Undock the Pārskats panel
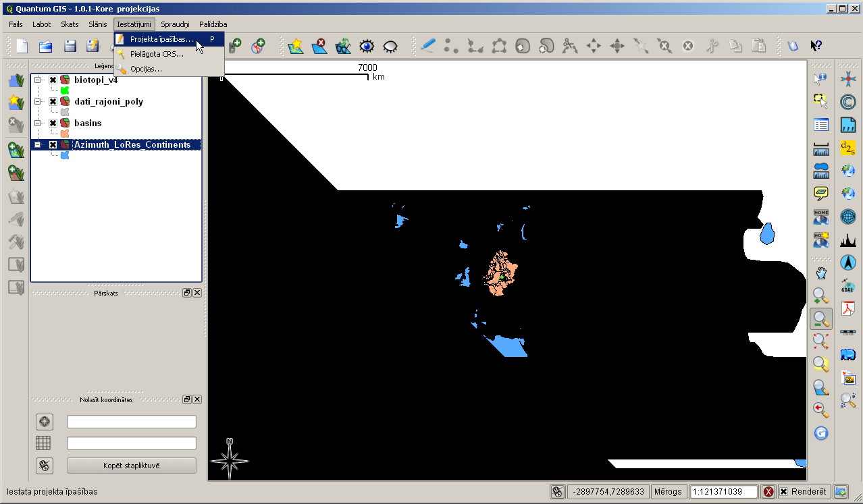 coord(187,293)
